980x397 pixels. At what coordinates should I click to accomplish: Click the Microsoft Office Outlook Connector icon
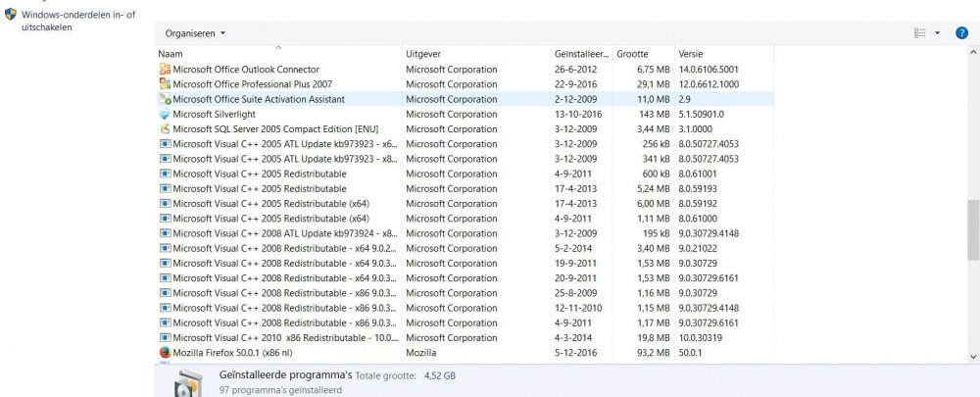(165, 70)
